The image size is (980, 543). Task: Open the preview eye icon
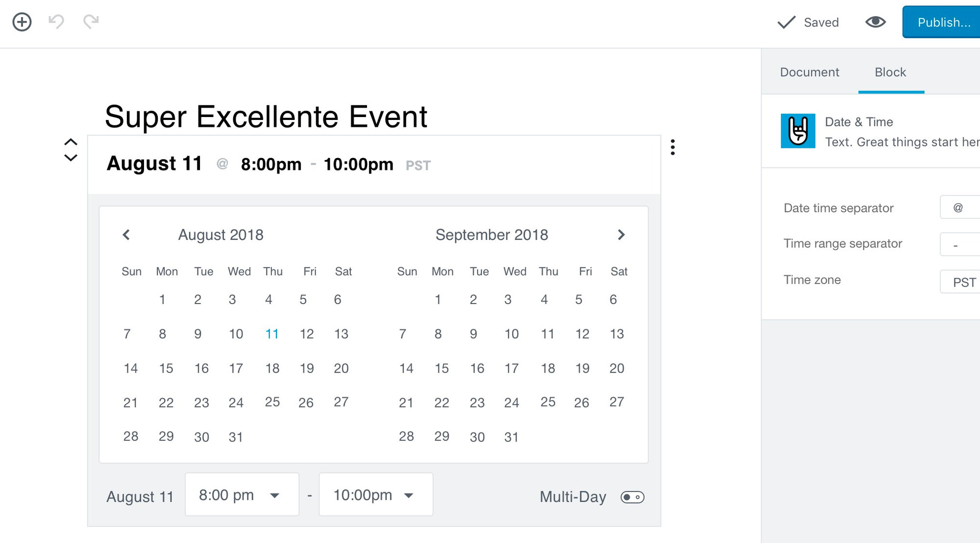coord(876,22)
